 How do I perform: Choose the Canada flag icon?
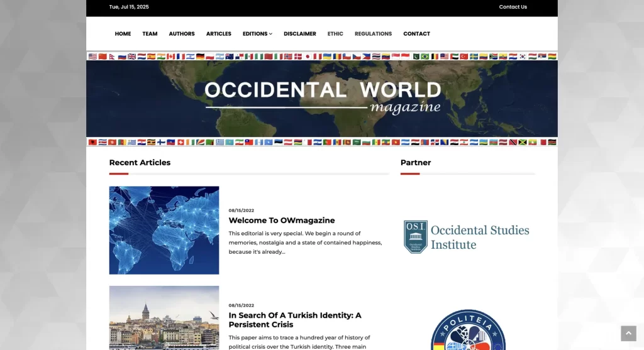coord(170,57)
